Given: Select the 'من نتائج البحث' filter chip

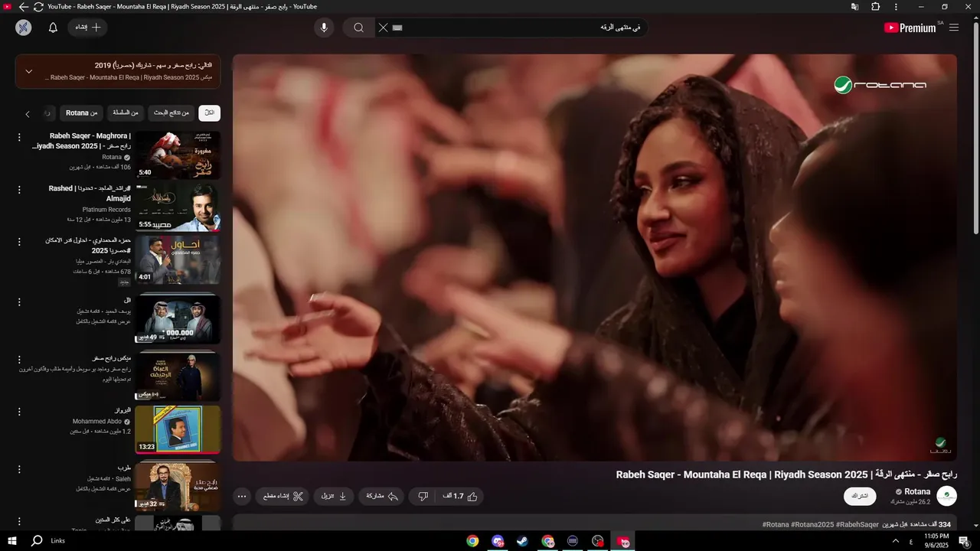Looking at the screenshot, I should pos(171,113).
